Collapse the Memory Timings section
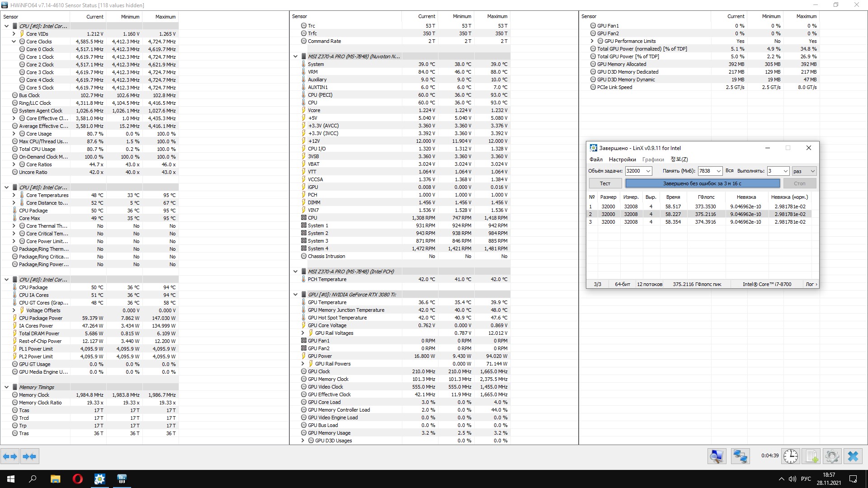 [x=7, y=387]
